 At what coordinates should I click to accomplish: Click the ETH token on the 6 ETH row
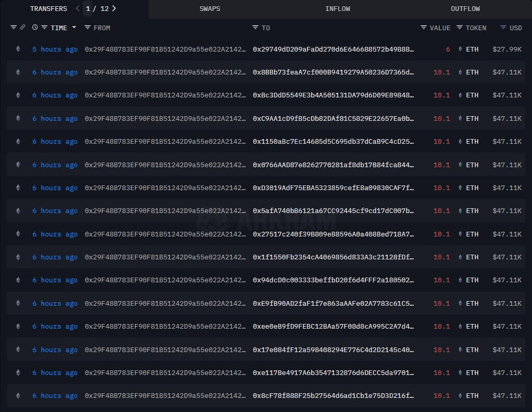[x=472, y=49]
